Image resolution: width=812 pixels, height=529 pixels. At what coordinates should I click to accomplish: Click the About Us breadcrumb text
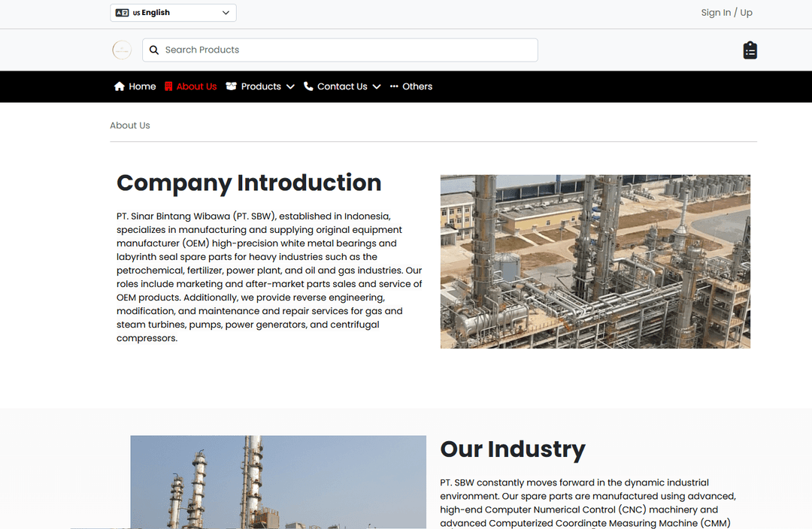[130, 125]
